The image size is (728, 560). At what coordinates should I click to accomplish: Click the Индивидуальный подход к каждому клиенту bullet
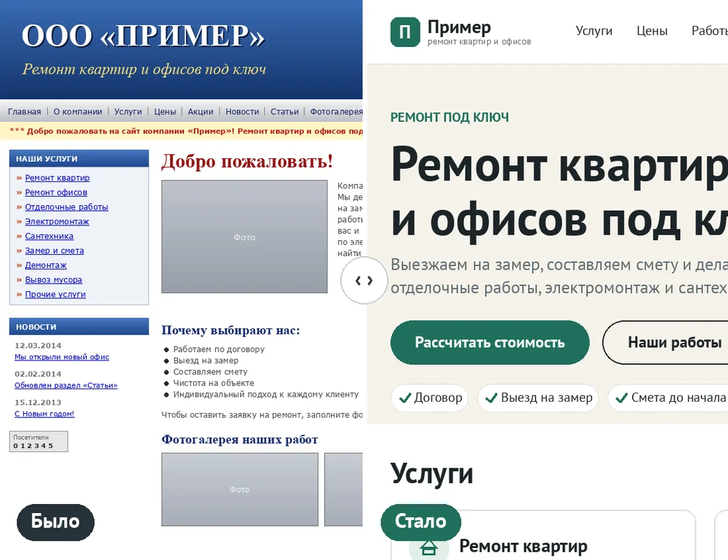266,394
